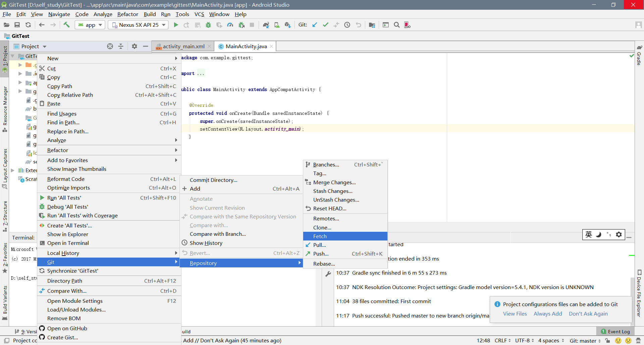This screenshot has height=345, width=644.
Task: Attach debugger to Android process icon
Action: pos(241,25)
